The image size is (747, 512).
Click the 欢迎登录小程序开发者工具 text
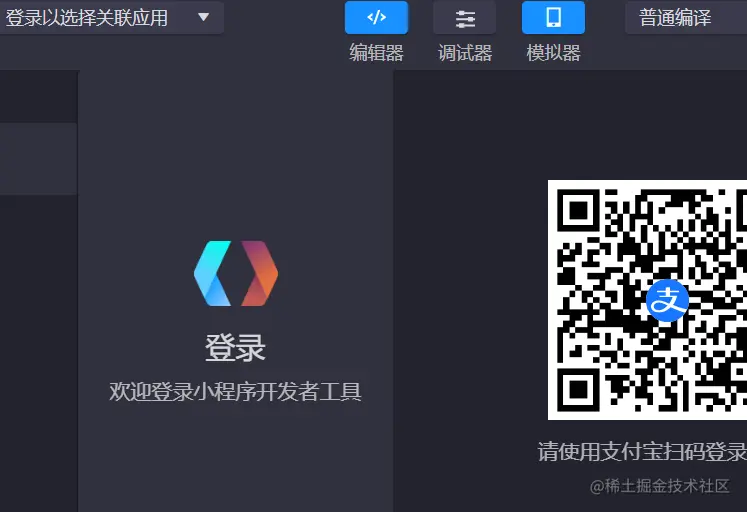click(x=235, y=392)
